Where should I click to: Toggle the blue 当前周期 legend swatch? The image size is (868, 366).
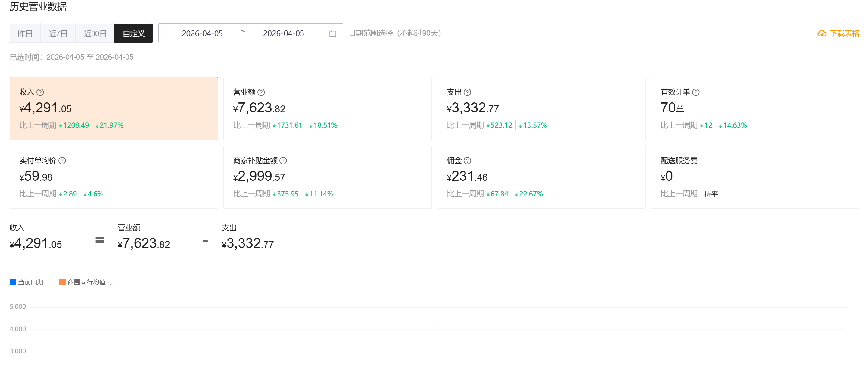[x=13, y=282]
